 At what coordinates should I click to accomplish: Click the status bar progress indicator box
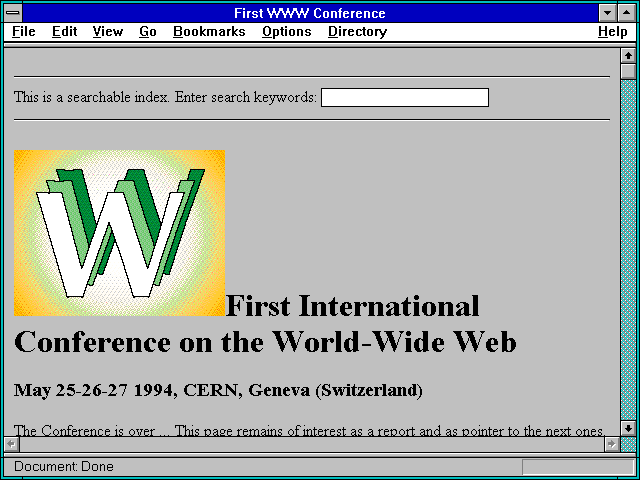tap(578, 467)
